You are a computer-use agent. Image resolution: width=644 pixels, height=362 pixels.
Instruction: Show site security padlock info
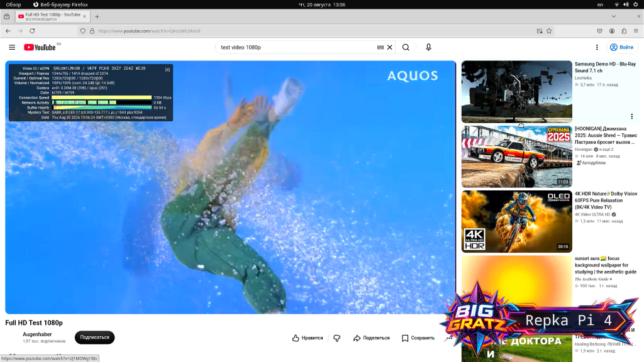click(92, 31)
